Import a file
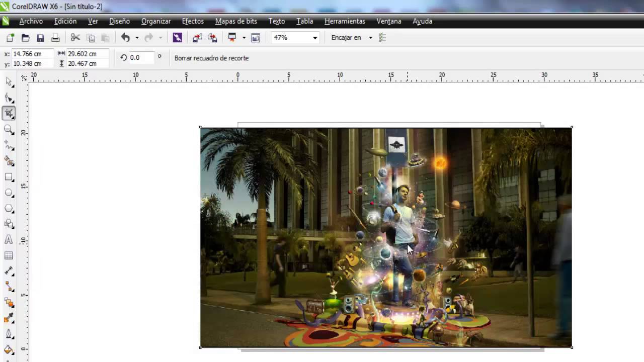The width and height of the screenshot is (644, 362). pyautogui.click(x=197, y=38)
